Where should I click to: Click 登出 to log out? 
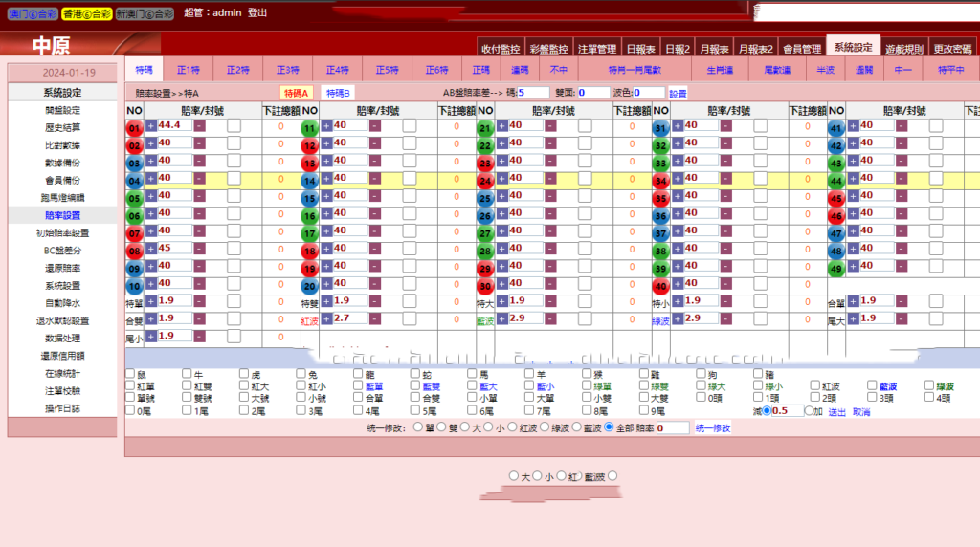pyautogui.click(x=256, y=12)
